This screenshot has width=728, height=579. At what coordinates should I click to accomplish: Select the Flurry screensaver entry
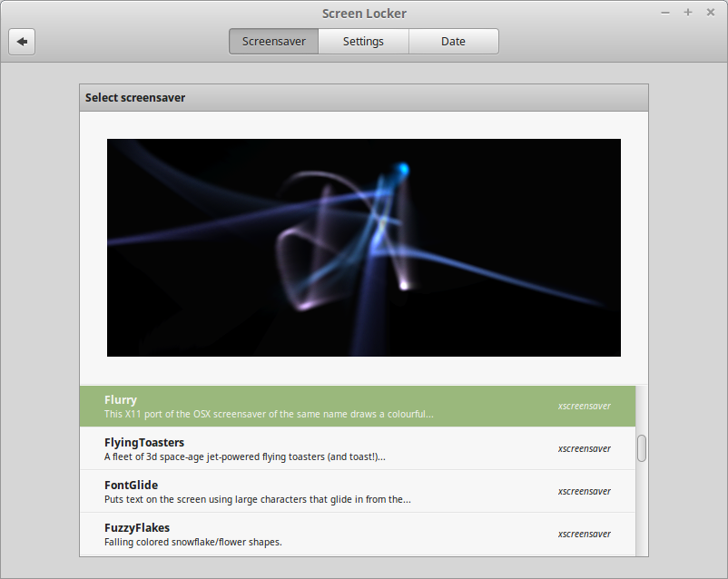pos(272,406)
